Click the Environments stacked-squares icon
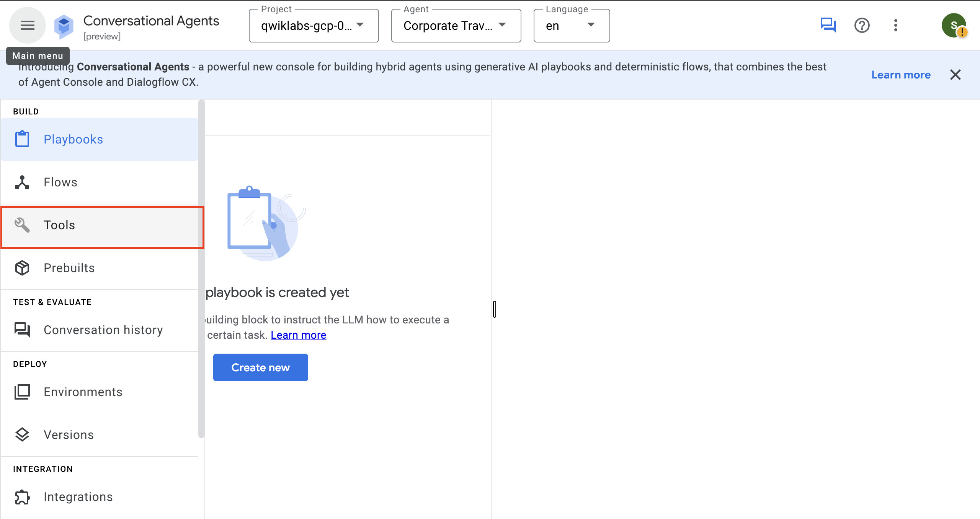The image size is (980, 519). tap(22, 392)
